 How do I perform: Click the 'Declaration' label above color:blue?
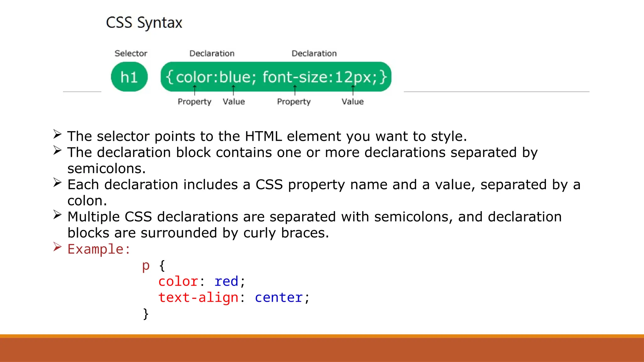[212, 53]
